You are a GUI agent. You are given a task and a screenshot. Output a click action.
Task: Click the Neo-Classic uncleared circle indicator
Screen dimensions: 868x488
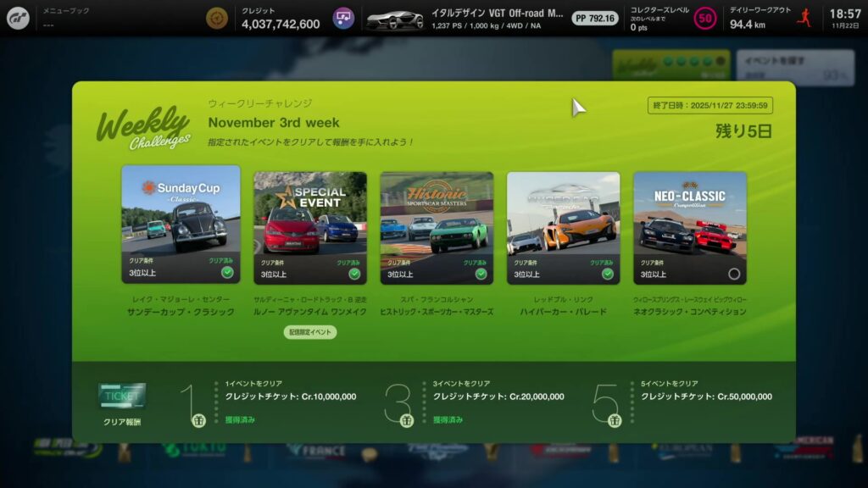click(734, 274)
